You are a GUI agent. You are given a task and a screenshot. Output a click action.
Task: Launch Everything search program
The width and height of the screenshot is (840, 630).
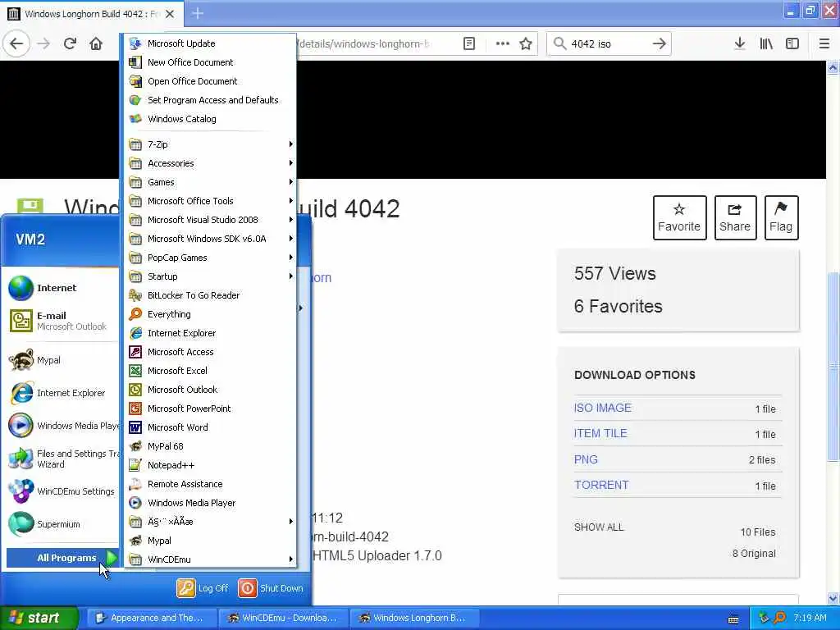tap(210, 314)
